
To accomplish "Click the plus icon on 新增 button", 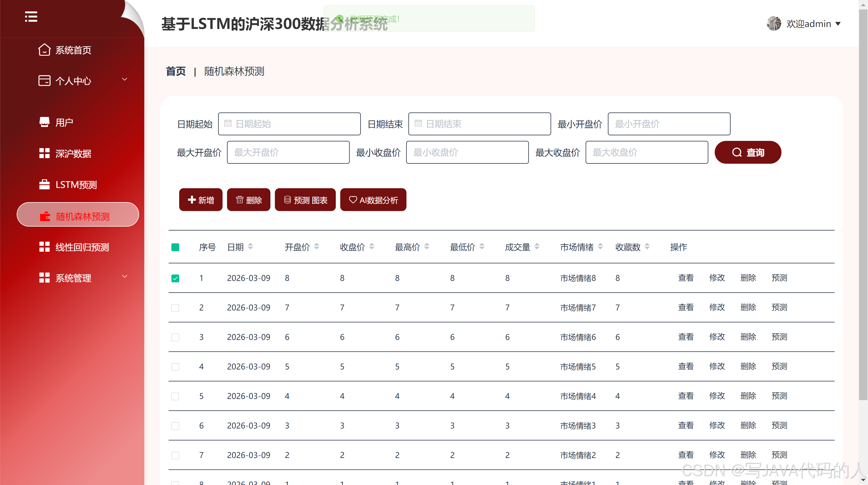I will click(192, 199).
